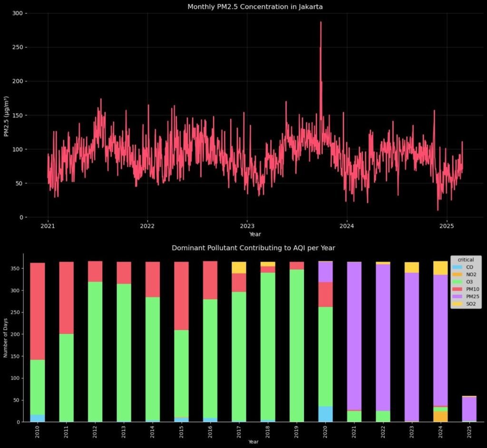487x448 pixels.
Task: Select the blue CO segment of 2020 bar
Action: coord(325,414)
